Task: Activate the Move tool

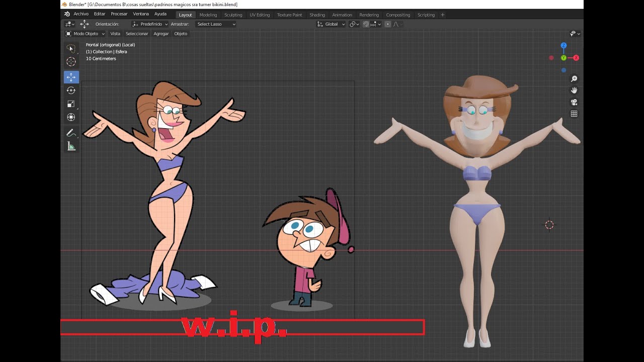Action: (71, 77)
